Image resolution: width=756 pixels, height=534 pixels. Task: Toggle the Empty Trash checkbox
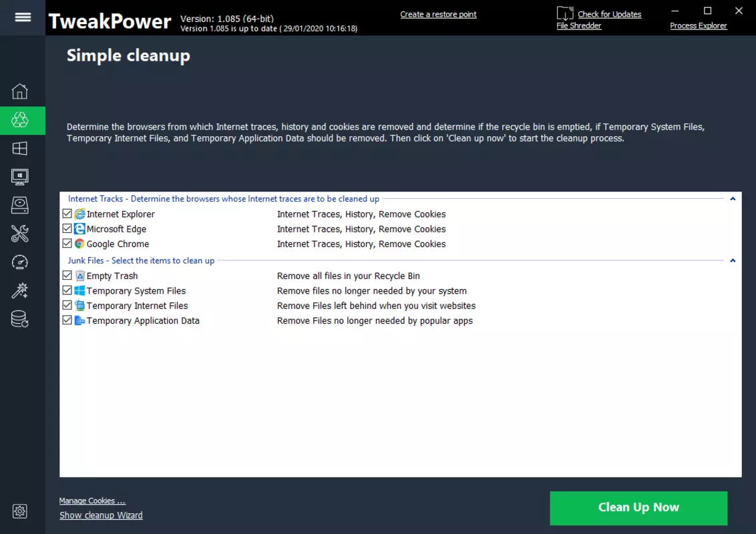tap(67, 275)
